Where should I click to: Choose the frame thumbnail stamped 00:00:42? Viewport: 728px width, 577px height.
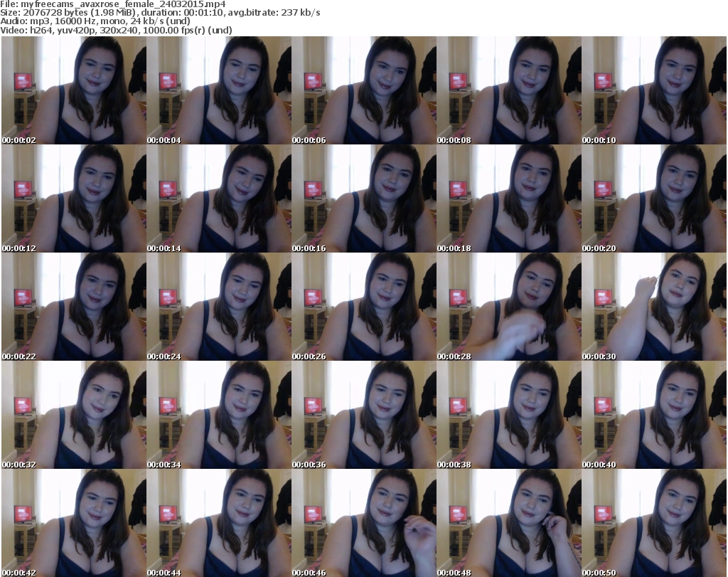tap(74, 523)
